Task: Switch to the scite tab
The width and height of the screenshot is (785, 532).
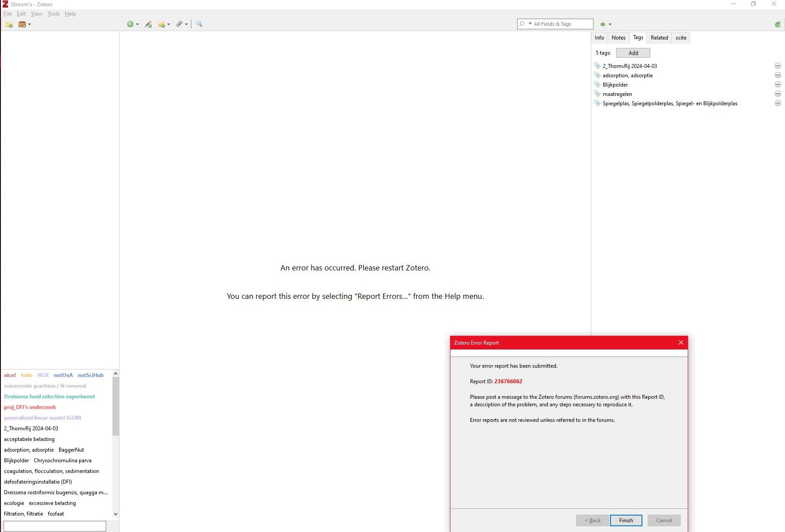Action: click(681, 38)
